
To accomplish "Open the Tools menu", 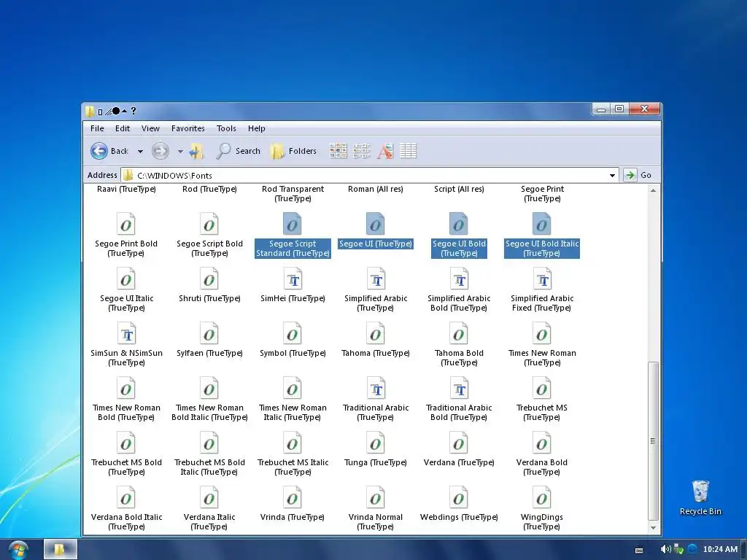I will 226,128.
